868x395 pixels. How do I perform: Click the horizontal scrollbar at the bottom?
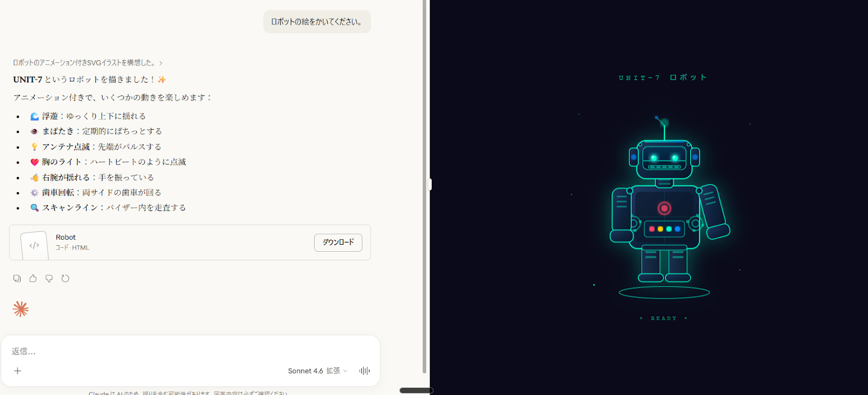pos(416,390)
